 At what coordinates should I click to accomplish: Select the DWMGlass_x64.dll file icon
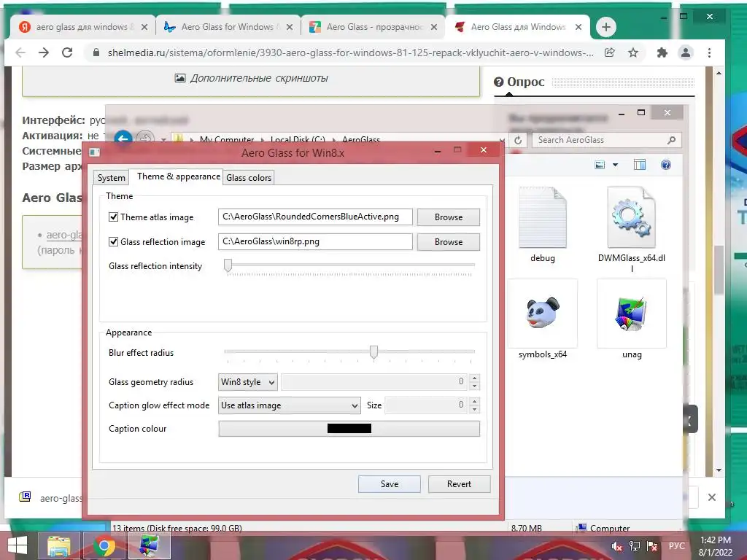pyautogui.click(x=631, y=217)
